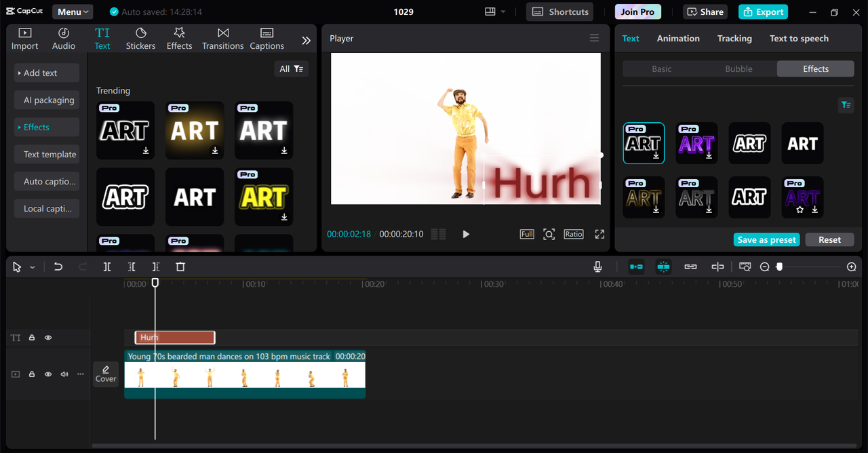868x453 pixels.
Task: Favorite the dark purple ART effect star
Action: click(800, 210)
